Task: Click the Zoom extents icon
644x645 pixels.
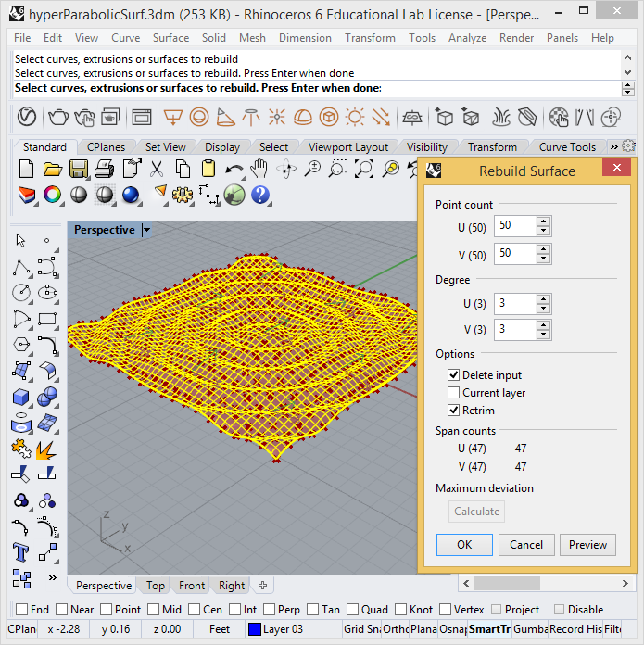Action: pyautogui.click(x=364, y=169)
